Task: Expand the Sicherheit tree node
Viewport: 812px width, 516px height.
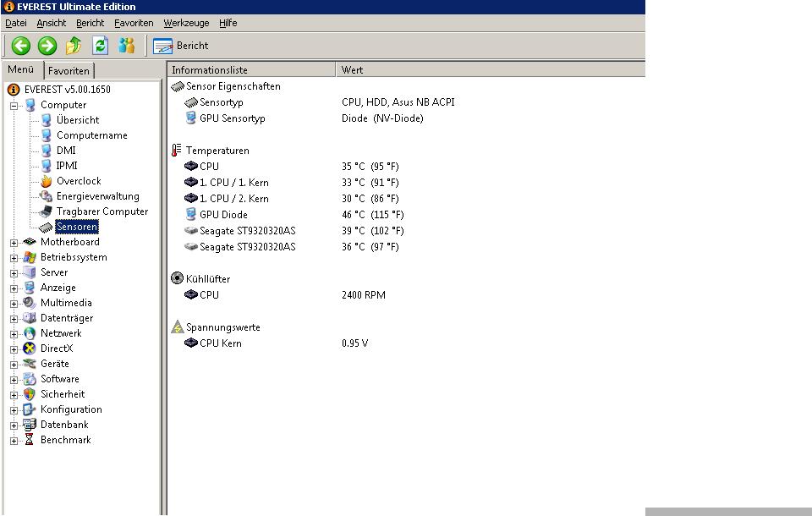Action: (x=14, y=395)
